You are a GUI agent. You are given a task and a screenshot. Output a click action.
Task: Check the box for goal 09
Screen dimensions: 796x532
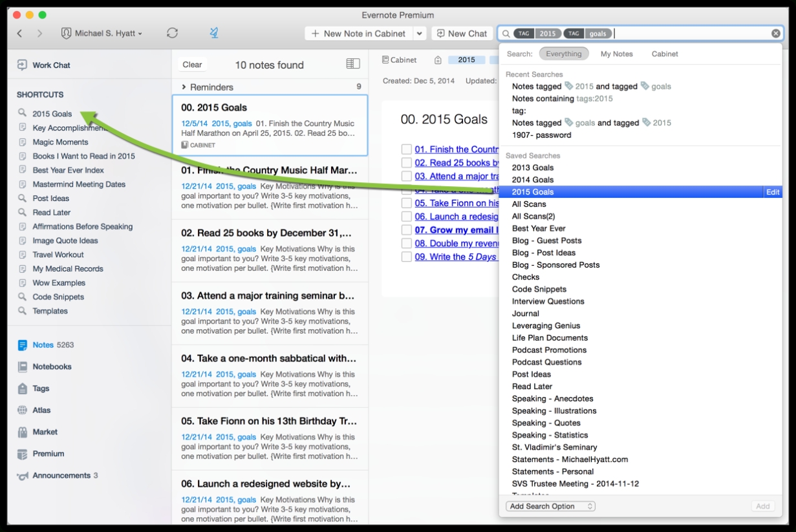406,257
